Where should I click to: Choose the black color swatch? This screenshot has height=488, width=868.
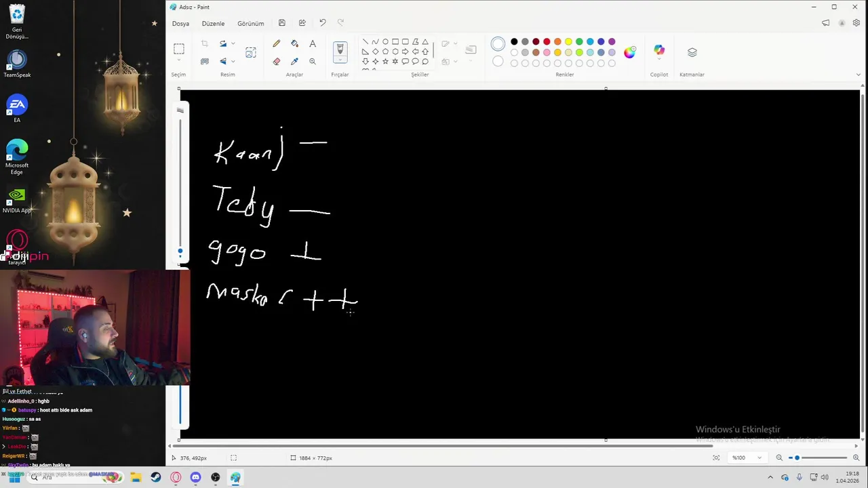[514, 42]
